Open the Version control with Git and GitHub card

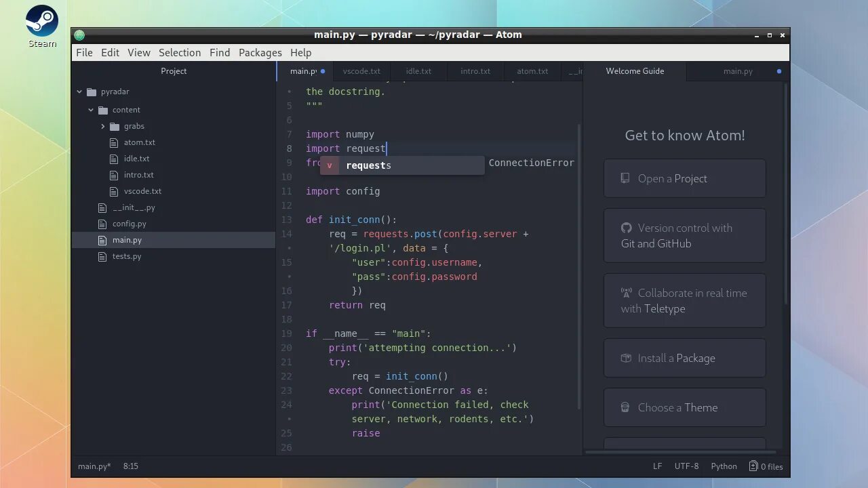pyautogui.click(x=685, y=235)
